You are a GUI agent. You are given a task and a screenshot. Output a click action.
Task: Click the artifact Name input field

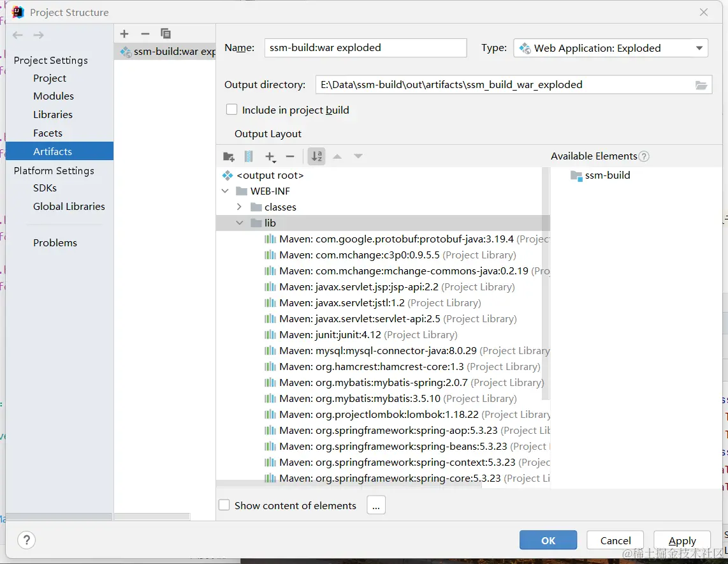365,48
